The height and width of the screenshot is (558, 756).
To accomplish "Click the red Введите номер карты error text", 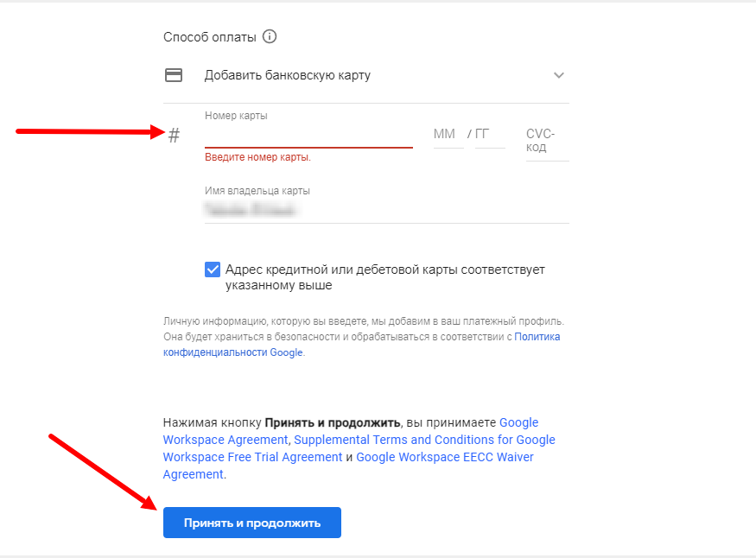I will [x=257, y=157].
